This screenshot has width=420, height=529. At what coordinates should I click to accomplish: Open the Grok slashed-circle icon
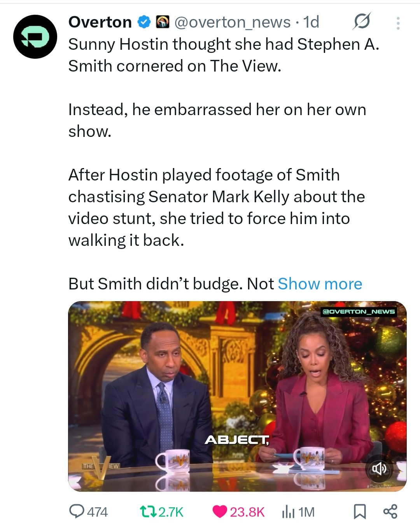361,21
